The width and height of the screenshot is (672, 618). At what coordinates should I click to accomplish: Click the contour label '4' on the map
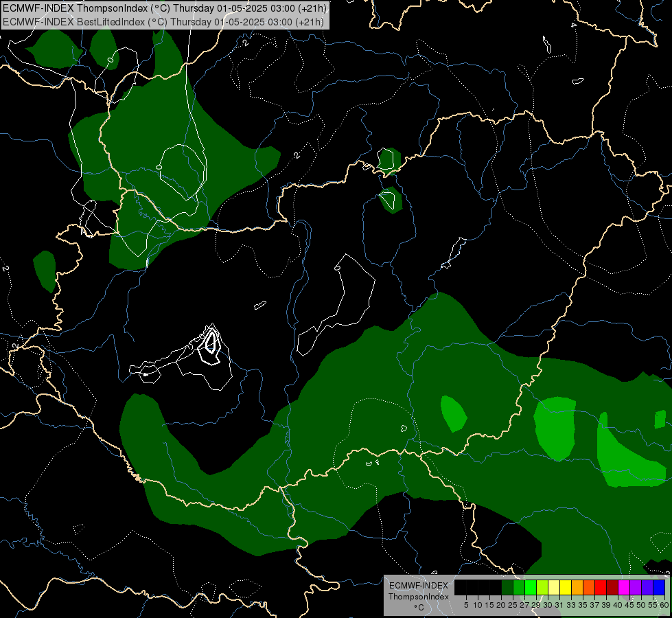click(574, 25)
